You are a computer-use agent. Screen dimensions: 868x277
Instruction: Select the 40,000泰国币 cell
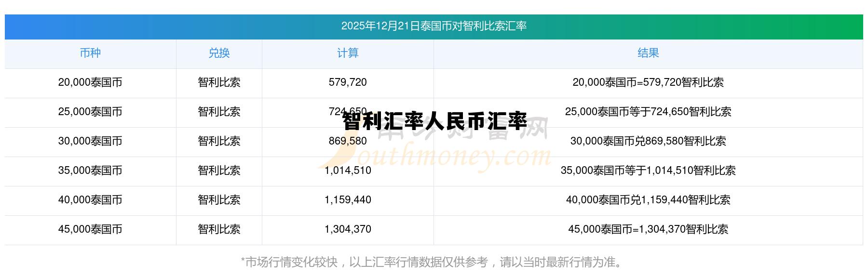tap(90, 200)
